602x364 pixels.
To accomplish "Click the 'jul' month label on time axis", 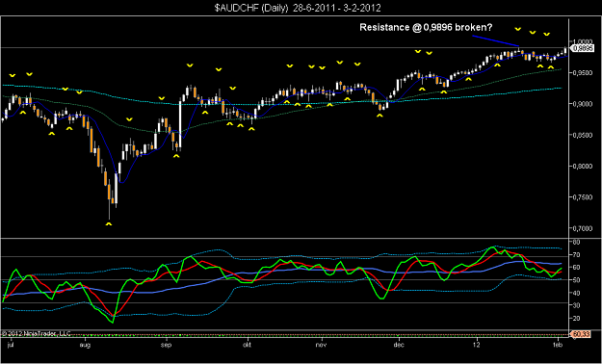I will [x=11, y=345].
